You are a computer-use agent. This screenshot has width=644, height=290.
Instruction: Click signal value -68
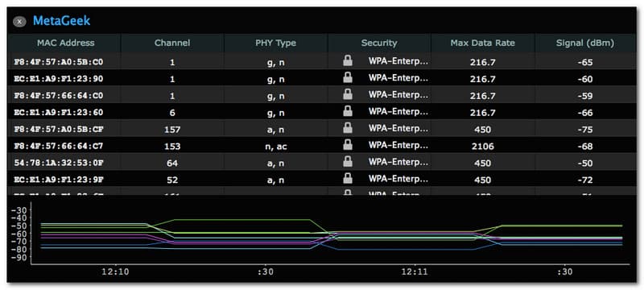tap(585, 147)
